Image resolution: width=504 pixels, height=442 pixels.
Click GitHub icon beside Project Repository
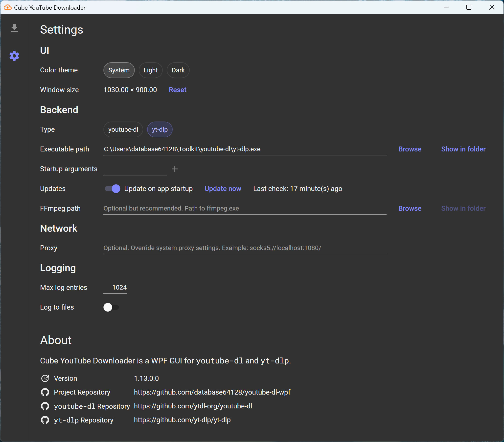pos(45,392)
